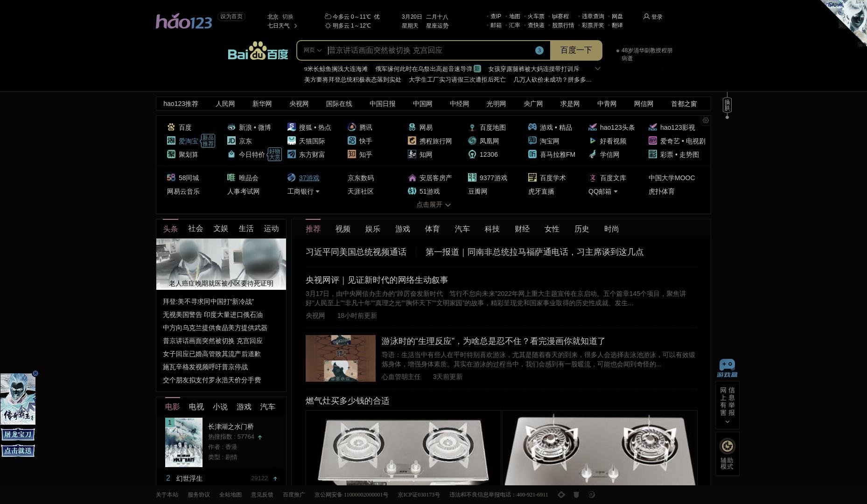Image resolution: width=867 pixels, height=504 pixels.
Task: Open site settings gear icon
Action: point(706,120)
